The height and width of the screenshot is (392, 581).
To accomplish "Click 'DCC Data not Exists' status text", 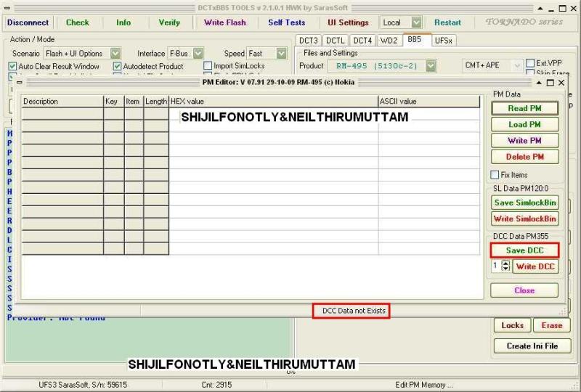I will (354, 311).
